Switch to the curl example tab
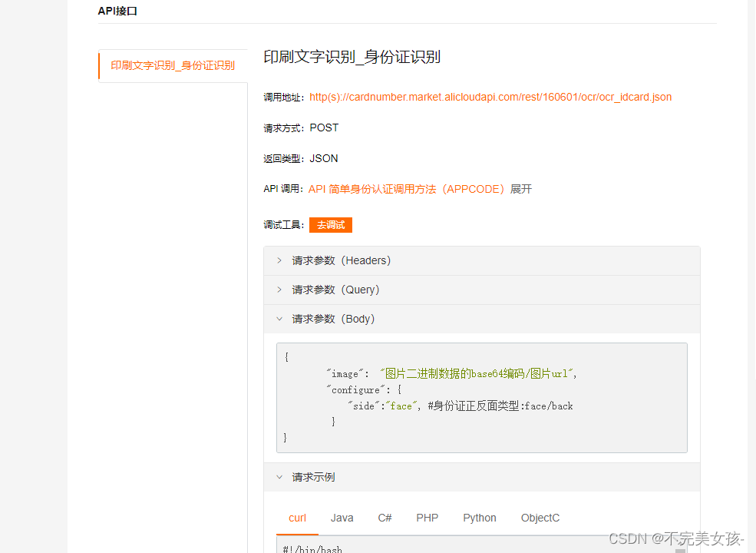Screen dimensions: 756x553 click(298, 518)
